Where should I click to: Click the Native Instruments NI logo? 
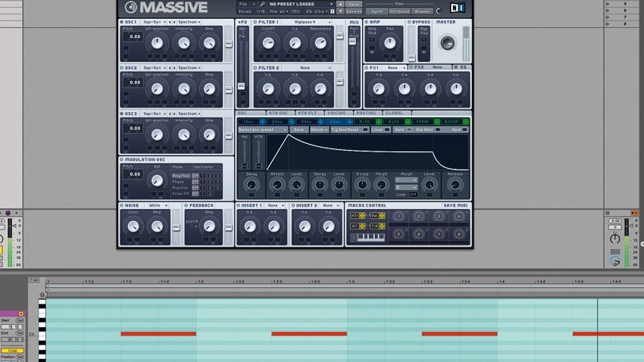click(457, 8)
